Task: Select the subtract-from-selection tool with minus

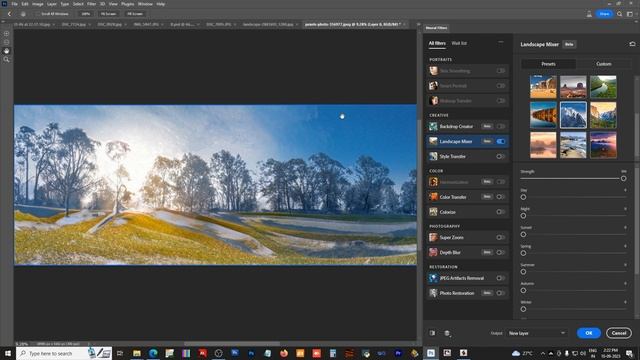Action: tap(6, 42)
